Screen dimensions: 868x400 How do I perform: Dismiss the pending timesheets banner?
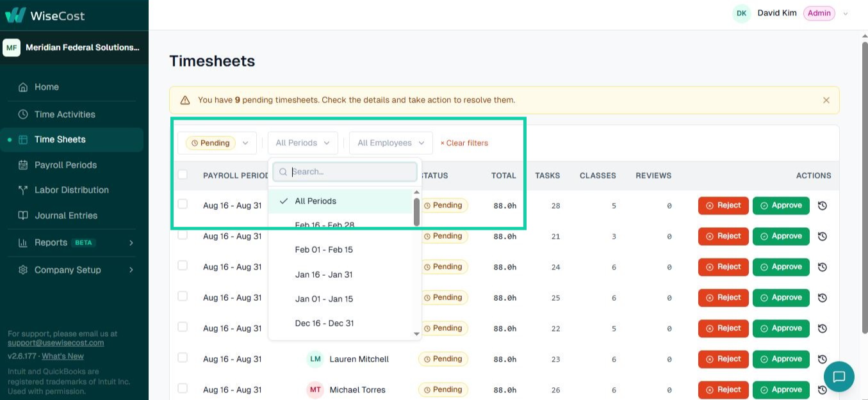pos(826,100)
